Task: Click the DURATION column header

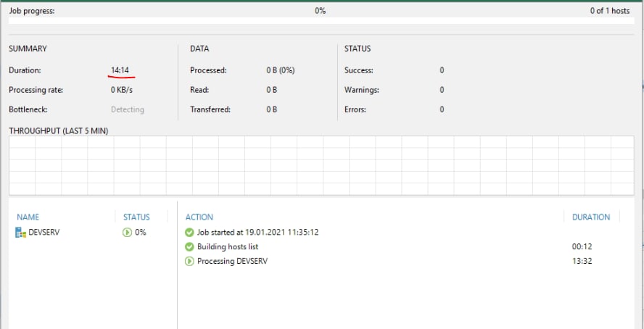Action: (591, 217)
